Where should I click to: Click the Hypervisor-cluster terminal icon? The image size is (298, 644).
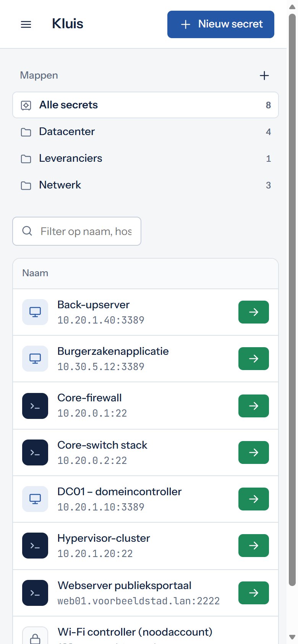click(35, 546)
